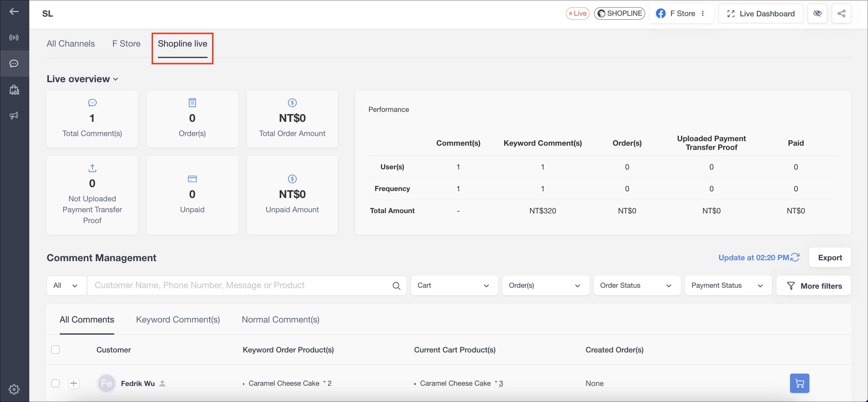
Task: Open the Order(s) filter dropdown
Action: click(x=545, y=285)
